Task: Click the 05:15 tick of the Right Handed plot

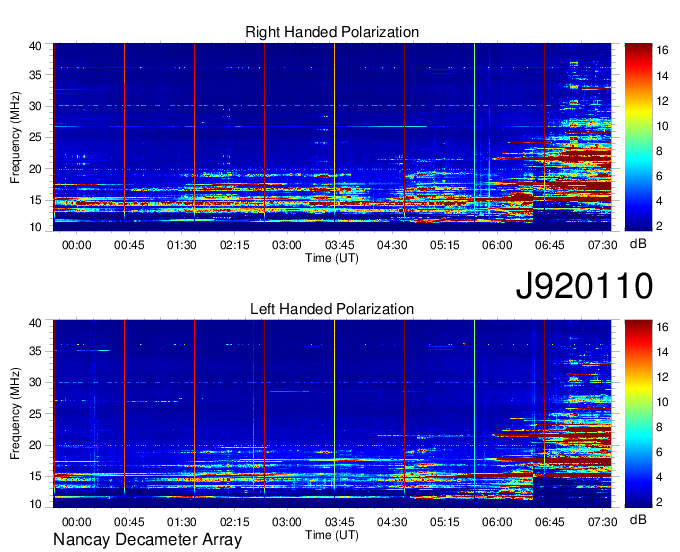Action: pos(445,245)
